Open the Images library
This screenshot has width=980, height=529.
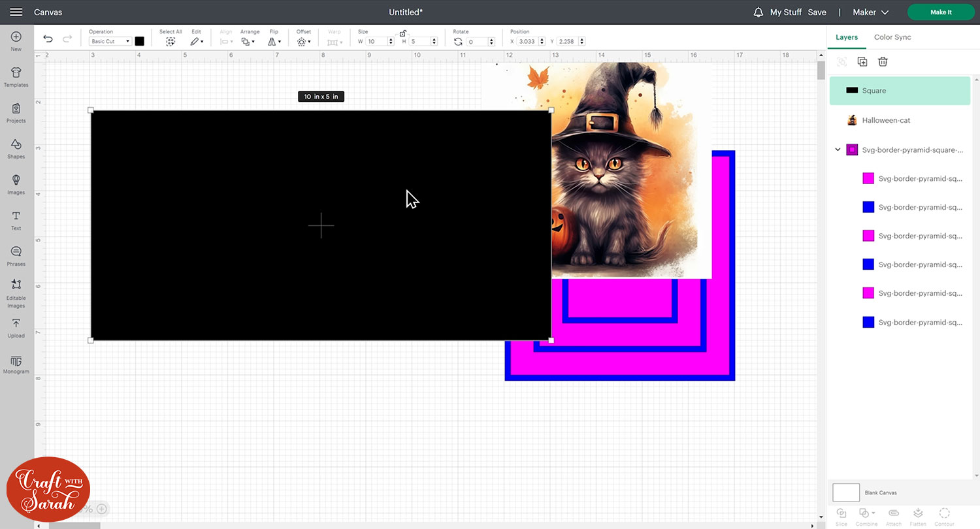[x=16, y=185]
